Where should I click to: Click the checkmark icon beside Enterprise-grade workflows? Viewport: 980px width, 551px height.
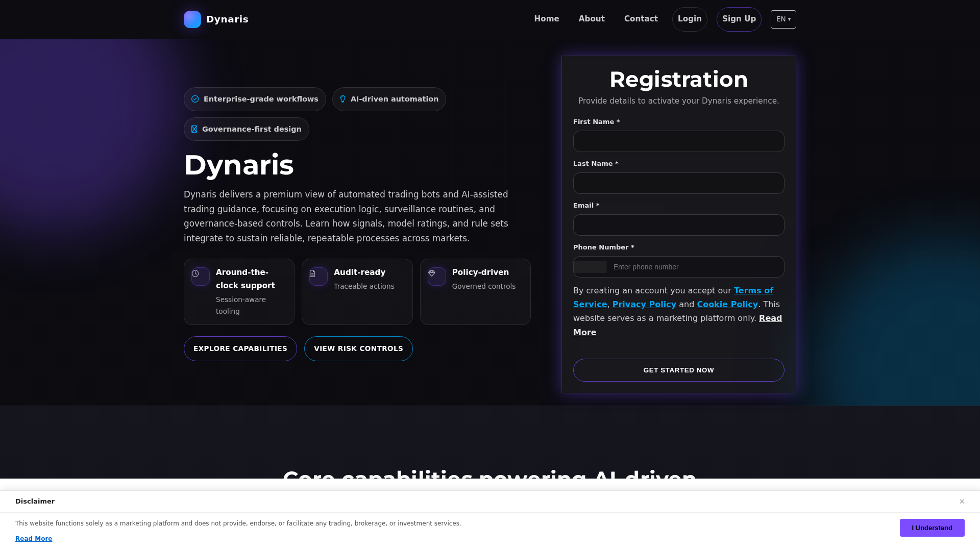(195, 99)
